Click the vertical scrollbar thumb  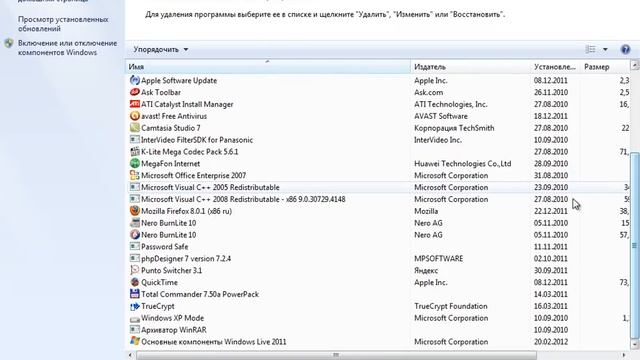635,245
